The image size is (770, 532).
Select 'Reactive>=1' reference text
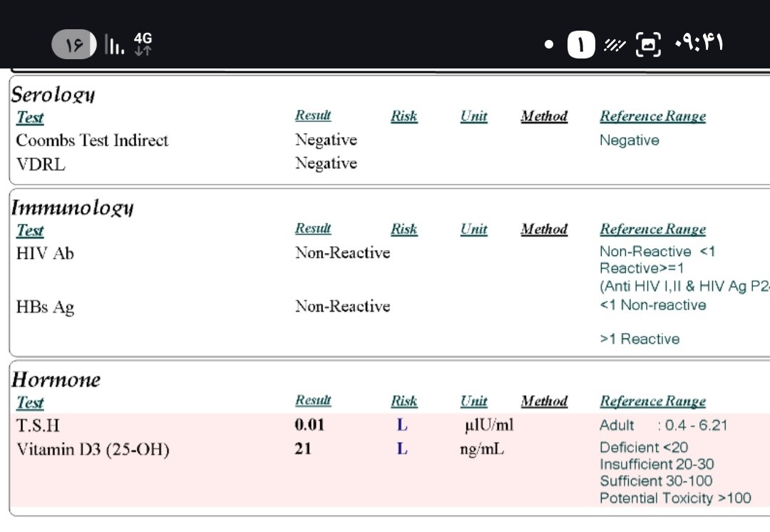click(x=642, y=268)
